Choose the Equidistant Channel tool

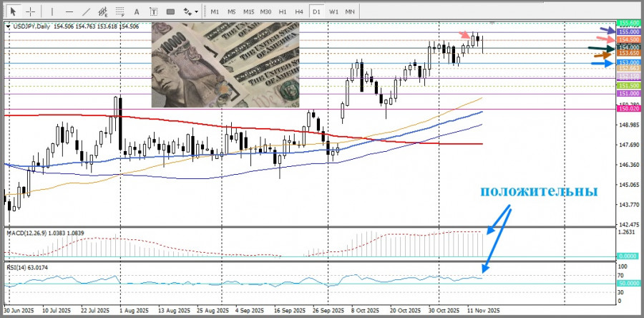[104, 11]
